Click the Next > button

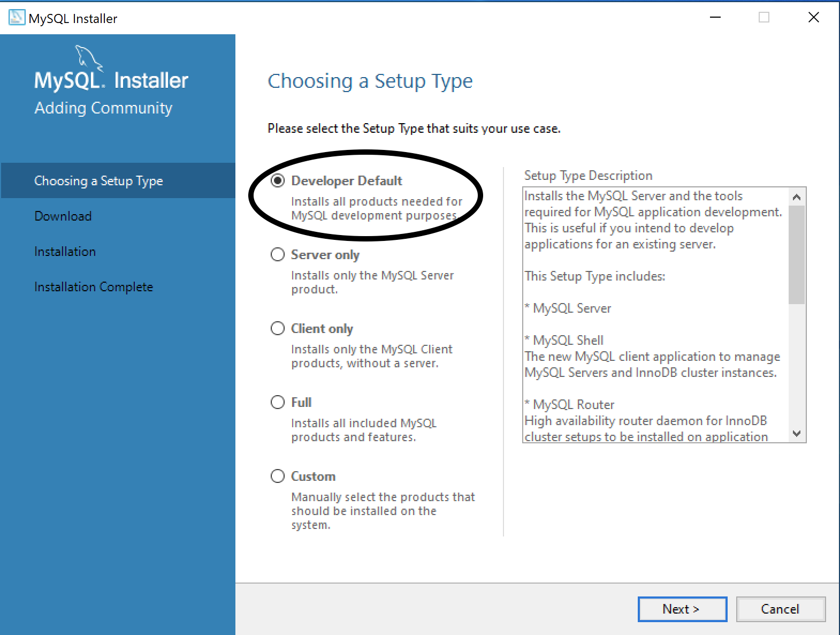[x=682, y=609]
